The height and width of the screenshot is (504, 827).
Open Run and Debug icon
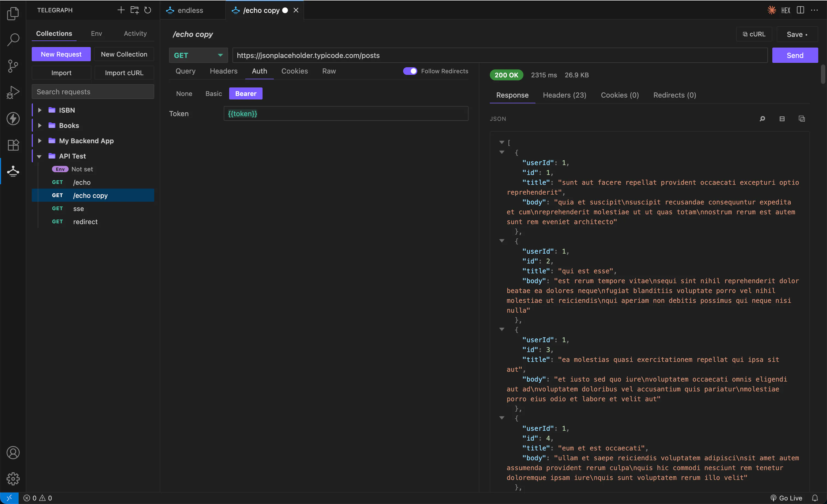(x=13, y=92)
